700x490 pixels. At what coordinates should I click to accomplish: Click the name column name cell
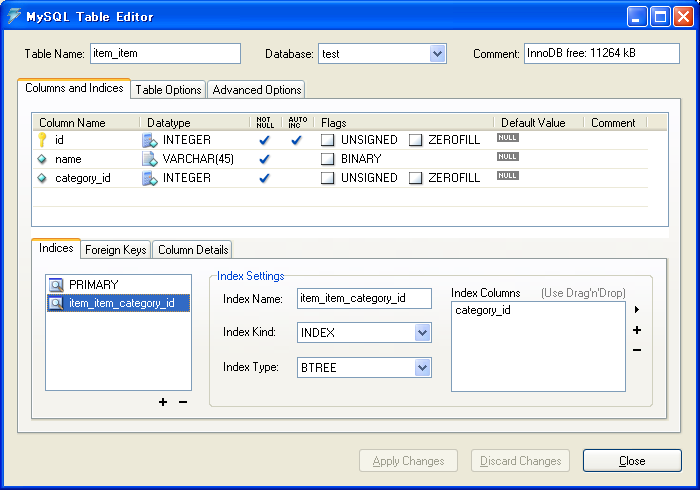click(x=68, y=159)
